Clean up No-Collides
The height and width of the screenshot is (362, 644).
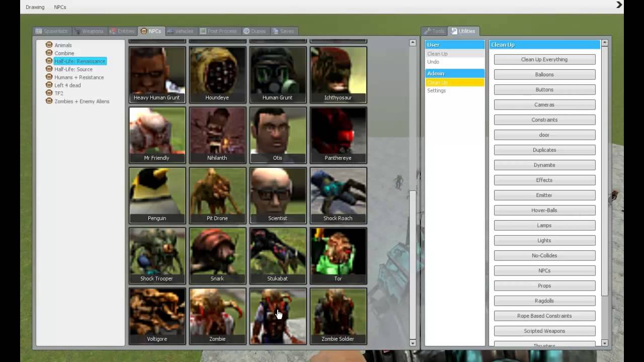544,255
